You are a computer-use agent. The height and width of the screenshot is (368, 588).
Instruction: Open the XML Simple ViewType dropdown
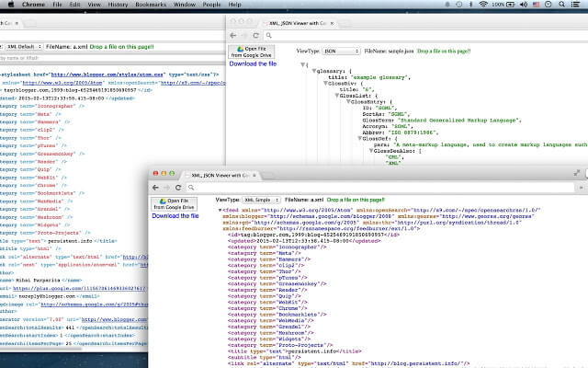(262, 199)
